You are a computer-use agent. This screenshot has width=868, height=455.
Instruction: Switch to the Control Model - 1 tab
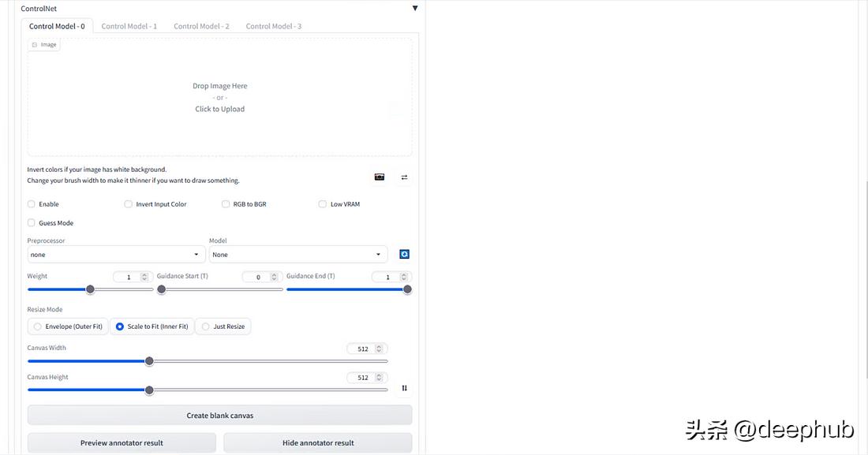tap(129, 25)
